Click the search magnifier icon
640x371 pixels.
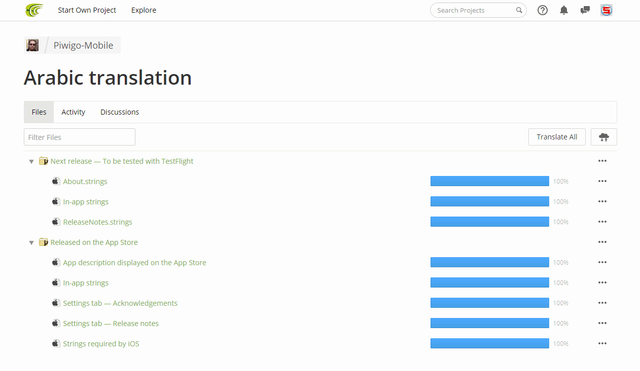[519, 10]
